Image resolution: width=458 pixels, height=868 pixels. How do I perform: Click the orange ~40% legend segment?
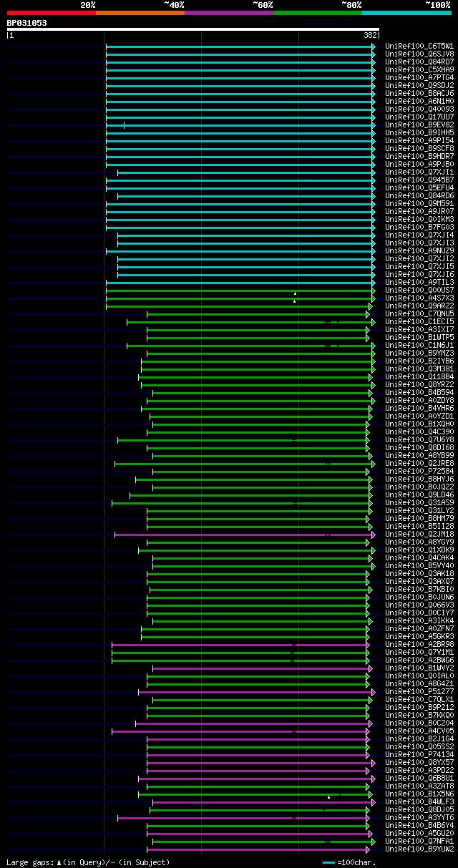[140, 13]
